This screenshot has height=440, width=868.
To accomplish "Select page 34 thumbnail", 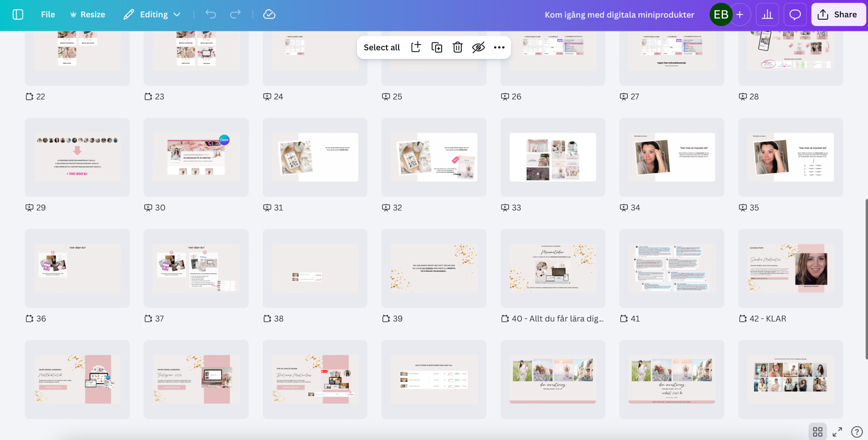I will 672,157.
